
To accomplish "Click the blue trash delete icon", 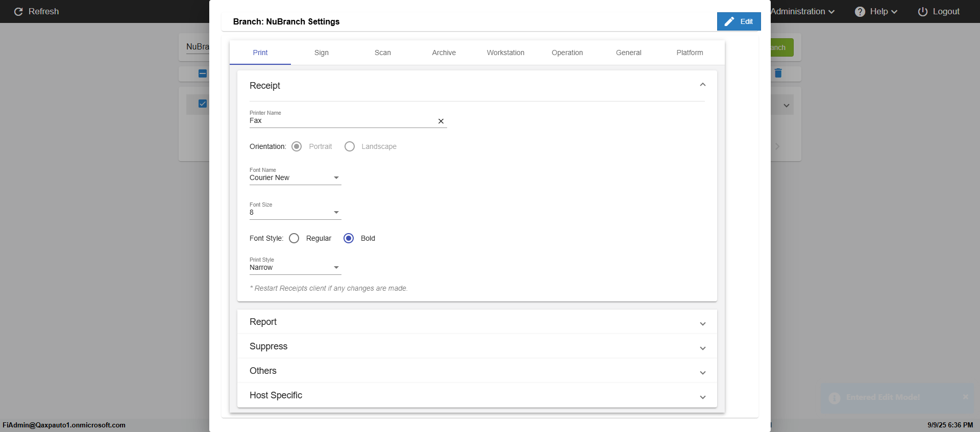I will click(778, 73).
